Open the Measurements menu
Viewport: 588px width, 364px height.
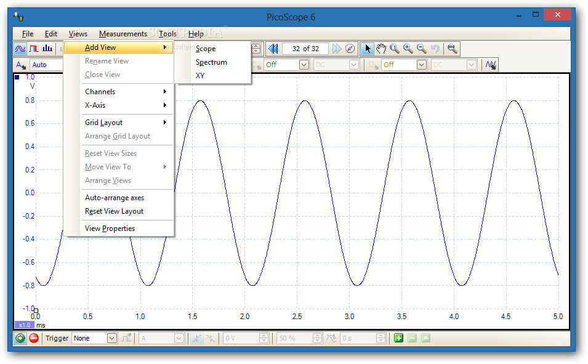(123, 34)
